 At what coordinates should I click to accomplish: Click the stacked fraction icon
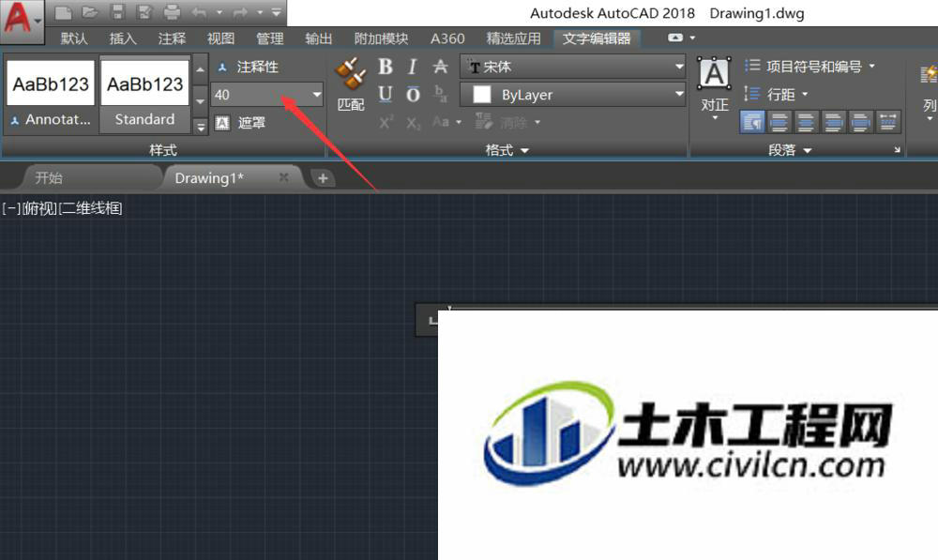pos(440,94)
